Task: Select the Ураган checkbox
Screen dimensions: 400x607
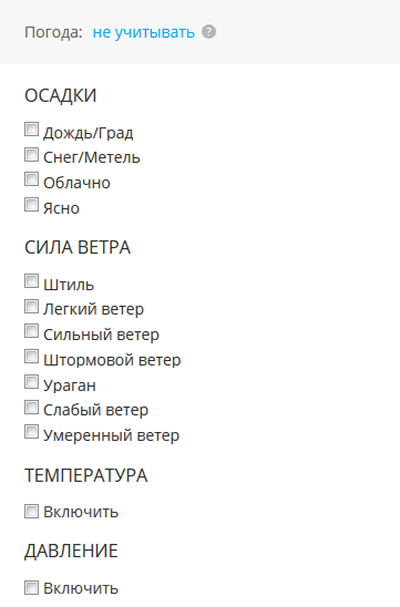Action: tap(31, 382)
